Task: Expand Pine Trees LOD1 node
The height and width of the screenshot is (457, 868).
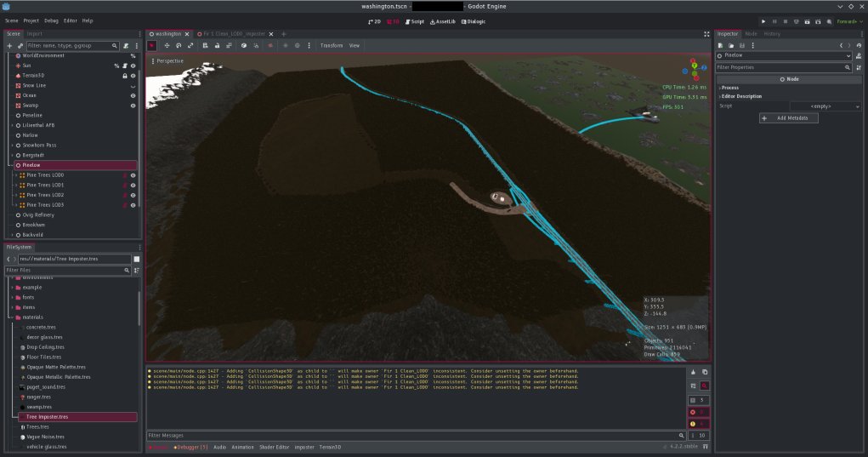Action: (16, 185)
